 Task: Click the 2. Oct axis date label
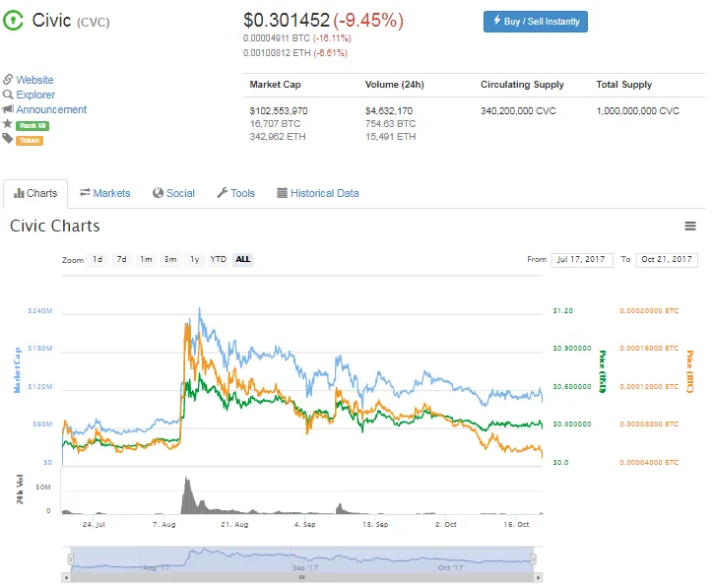click(x=446, y=525)
